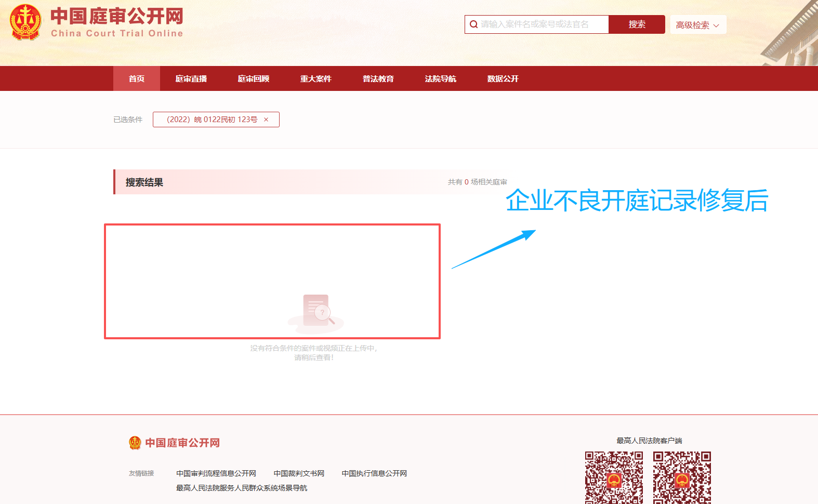Open the 中国执行信息公开网 link
Image resolution: width=818 pixels, height=504 pixels.
[x=374, y=473]
